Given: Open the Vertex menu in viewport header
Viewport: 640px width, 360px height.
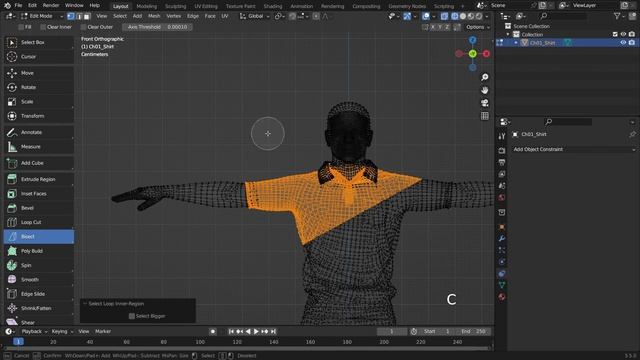Looking at the screenshot, I should pyautogui.click(x=173, y=16).
